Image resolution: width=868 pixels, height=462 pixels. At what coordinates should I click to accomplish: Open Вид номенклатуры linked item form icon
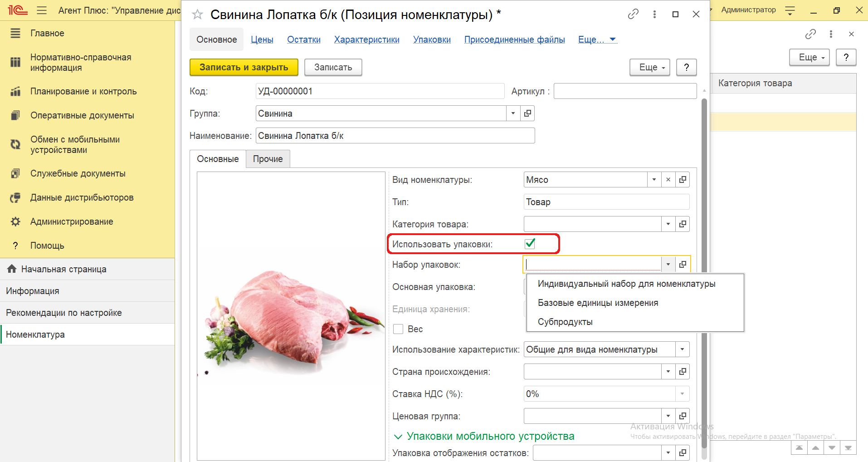683,180
